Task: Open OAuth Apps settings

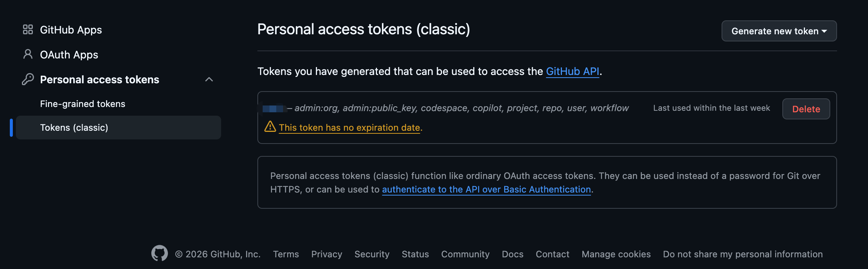Action: tap(69, 54)
